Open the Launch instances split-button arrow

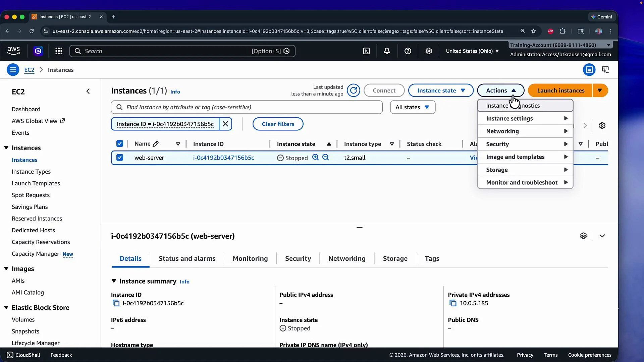600,90
